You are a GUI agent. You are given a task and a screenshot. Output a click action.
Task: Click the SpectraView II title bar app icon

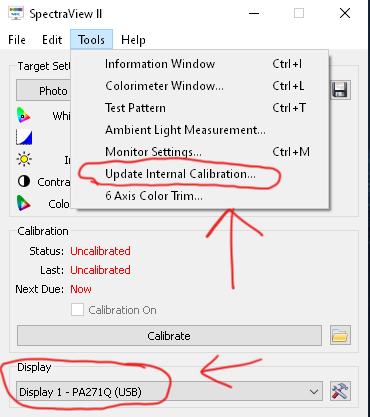[15, 13]
